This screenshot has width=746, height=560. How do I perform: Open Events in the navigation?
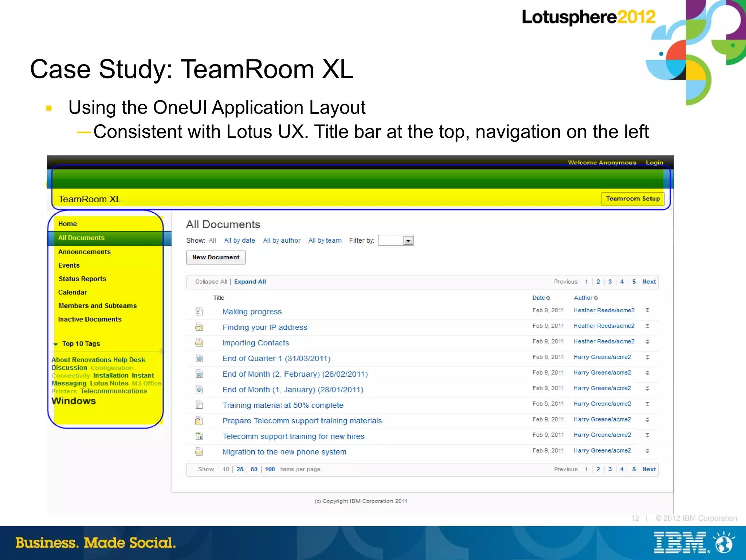tap(68, 265)
